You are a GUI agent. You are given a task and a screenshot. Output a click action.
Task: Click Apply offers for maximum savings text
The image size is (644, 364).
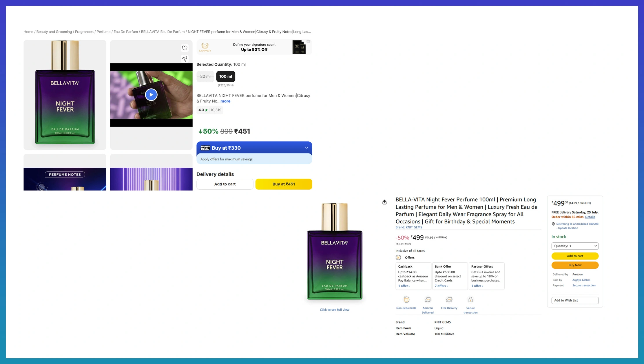[x=227, y=159]
